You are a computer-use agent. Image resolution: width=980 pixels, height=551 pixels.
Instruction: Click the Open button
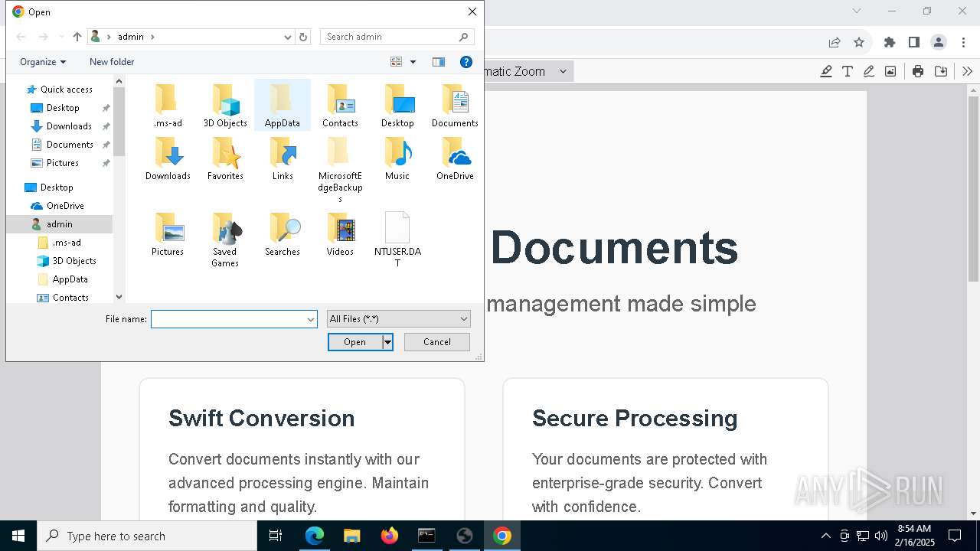click(x=354, y=342)
